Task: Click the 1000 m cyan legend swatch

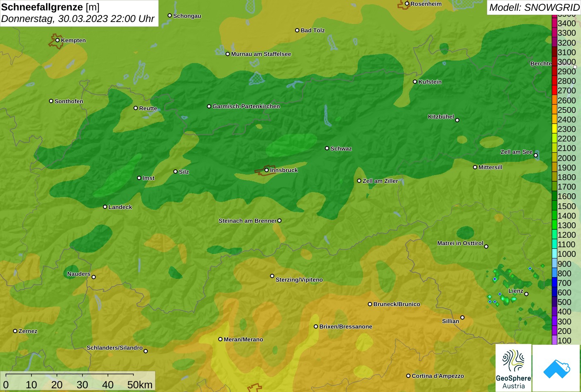Action: 554,254
